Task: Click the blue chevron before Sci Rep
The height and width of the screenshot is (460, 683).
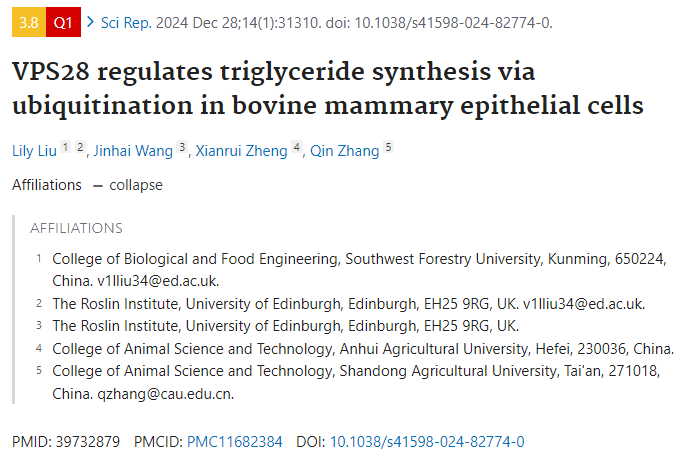Action: pyautogui.click(x=91, y=22)
